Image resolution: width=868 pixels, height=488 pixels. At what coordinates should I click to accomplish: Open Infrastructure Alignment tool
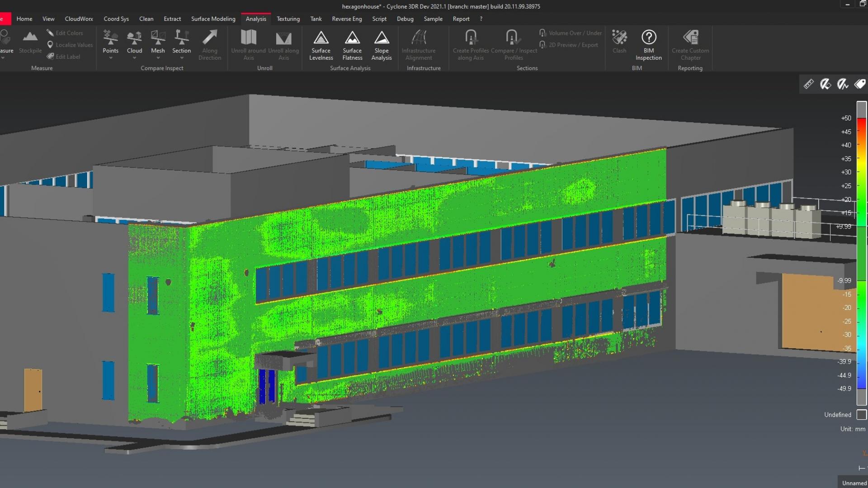click(419, 45)
